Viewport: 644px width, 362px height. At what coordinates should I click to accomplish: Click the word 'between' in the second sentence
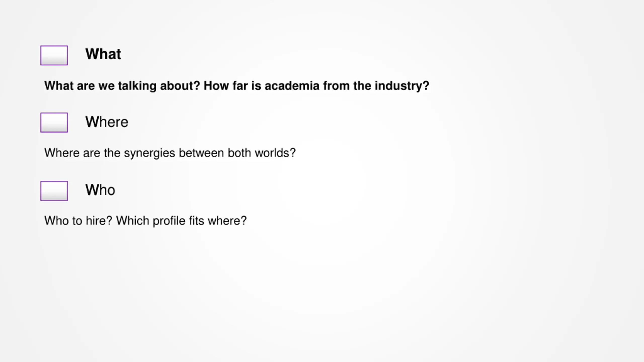click(201, 153)
